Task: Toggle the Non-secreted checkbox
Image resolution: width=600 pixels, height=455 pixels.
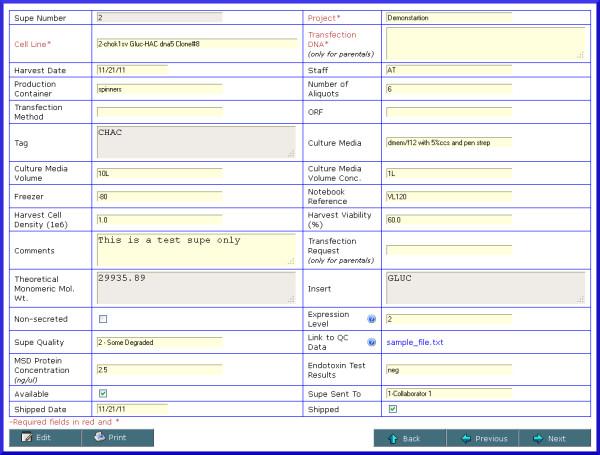Action: click(103, 319)
